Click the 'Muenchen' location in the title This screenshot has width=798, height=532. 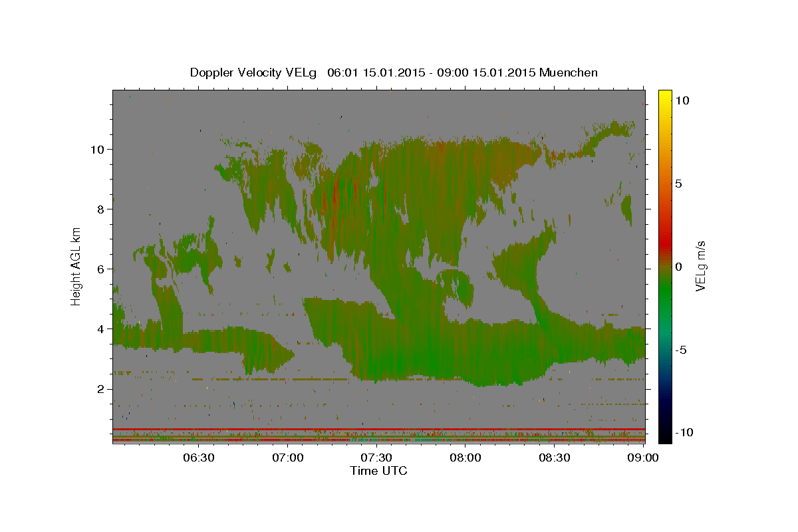pos(569,72)
